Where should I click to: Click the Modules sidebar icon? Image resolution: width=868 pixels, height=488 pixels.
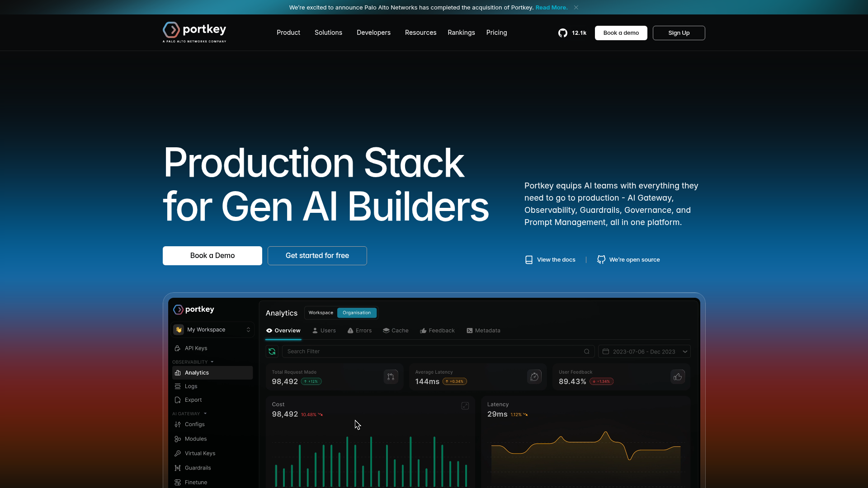tap(178, 439)
